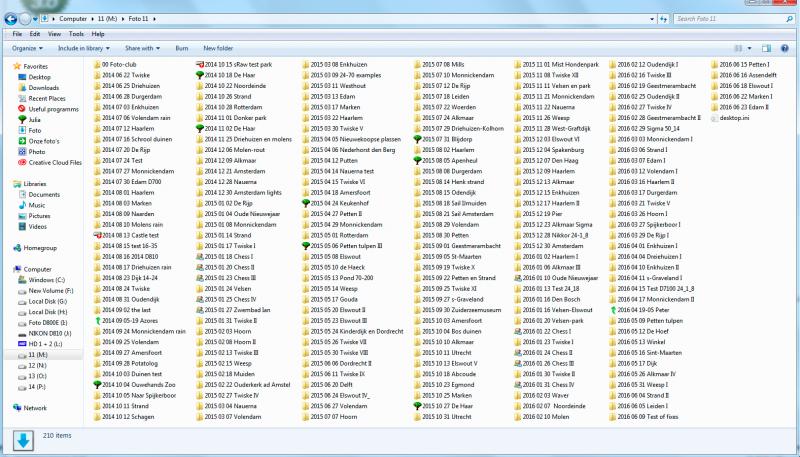Select Music library
This screenshot has width=800, height=457.
tap(36, 205)
